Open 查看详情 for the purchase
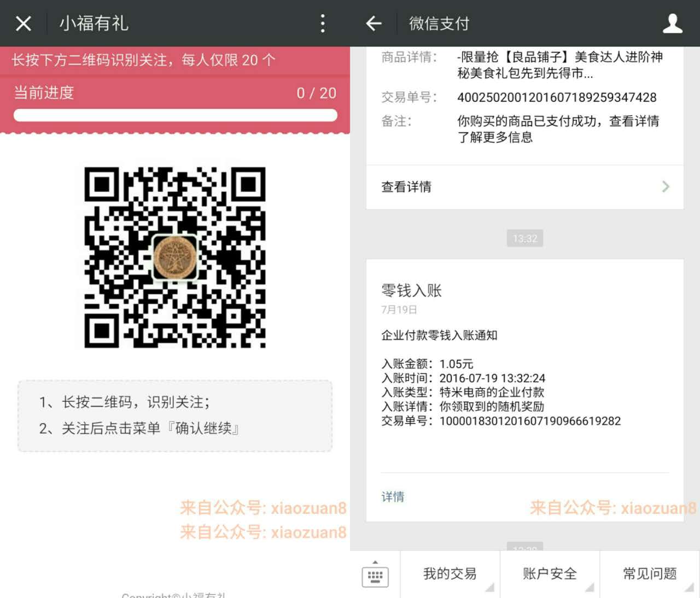700x598 pixels. point(525,187)
